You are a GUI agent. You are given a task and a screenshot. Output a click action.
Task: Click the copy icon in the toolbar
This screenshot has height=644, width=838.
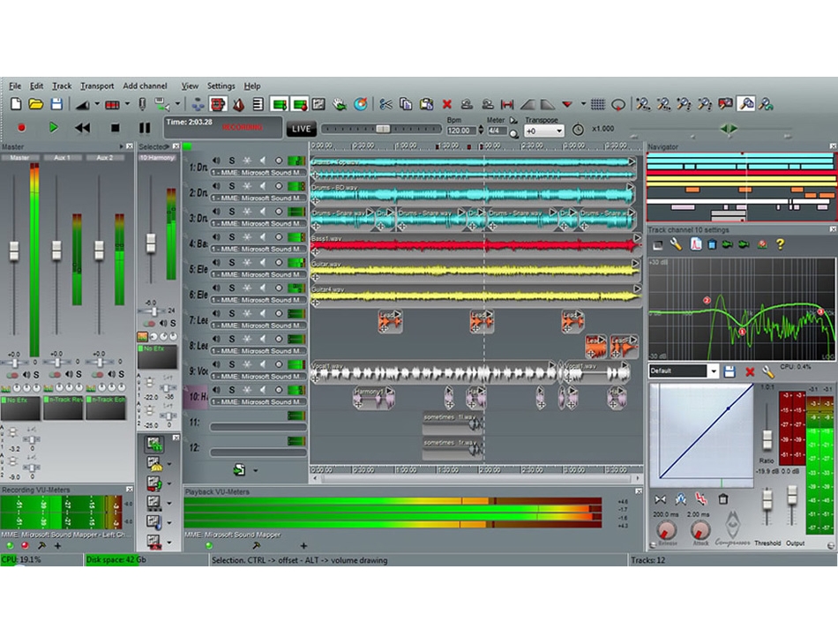406,104
